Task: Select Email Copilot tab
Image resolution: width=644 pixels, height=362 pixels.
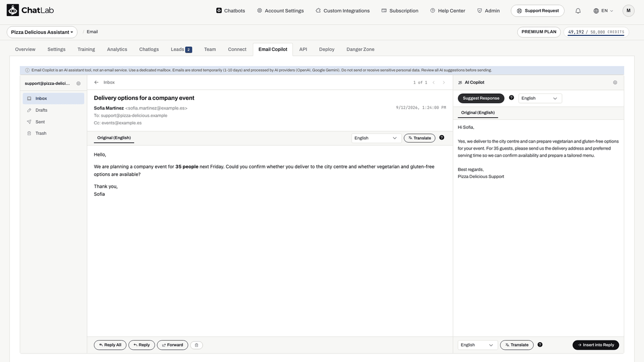Action: point(273,49)
